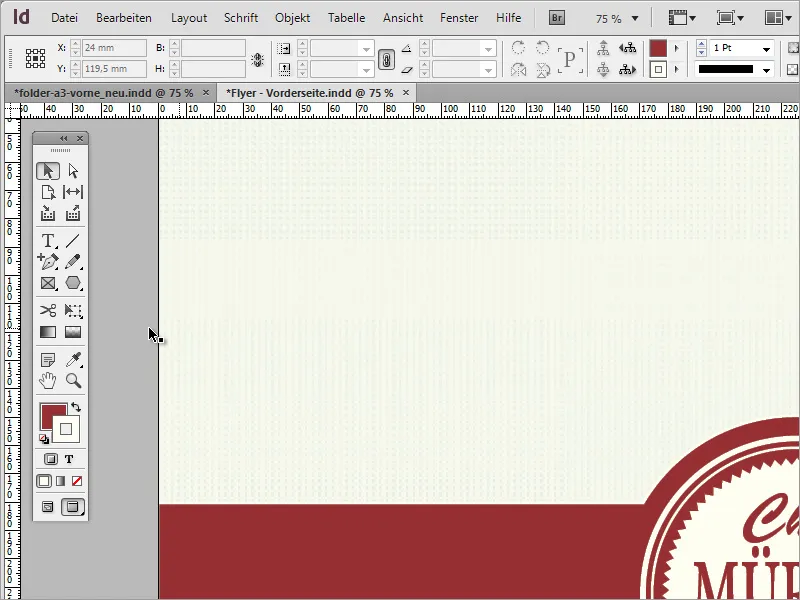Select the Gradient Swatch tool
This screenshot has width=800, height=600.
pyautogui.click(x=48, y=332)
